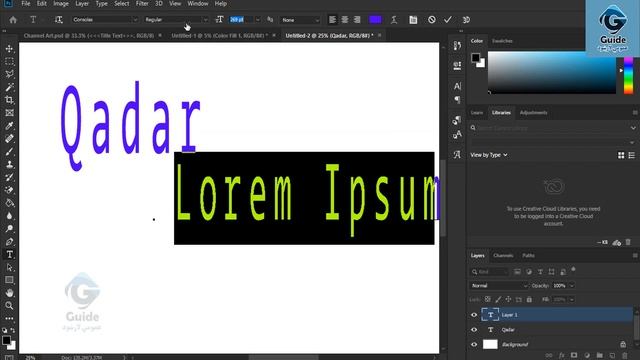The width and height of the screenshot is (640, 360).
Task: Select the Horizontal Type tool
Action: [9, 254]
